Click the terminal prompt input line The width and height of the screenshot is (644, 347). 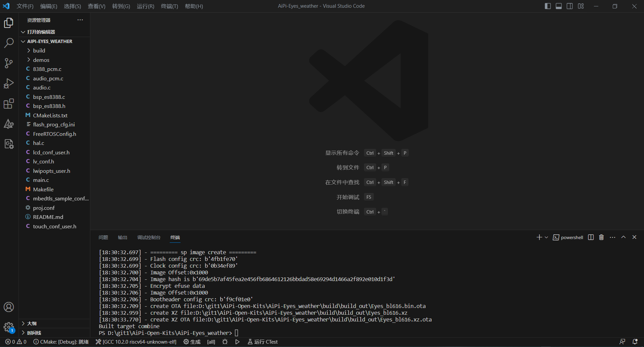169,333
